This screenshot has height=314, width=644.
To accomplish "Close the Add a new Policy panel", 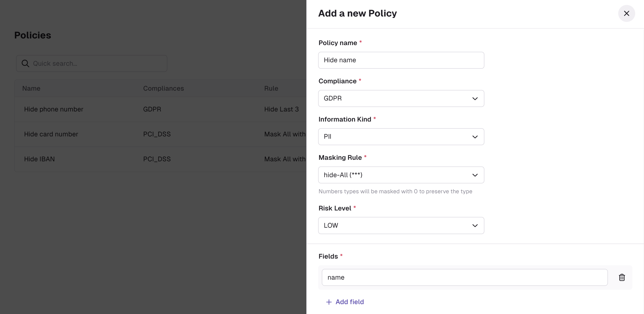I will 626,13.
